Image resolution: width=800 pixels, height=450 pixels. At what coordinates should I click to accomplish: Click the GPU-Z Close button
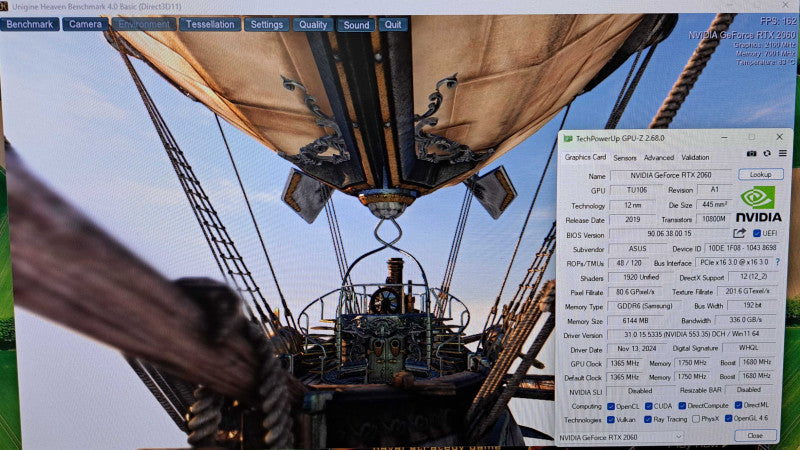pos(755,436)
